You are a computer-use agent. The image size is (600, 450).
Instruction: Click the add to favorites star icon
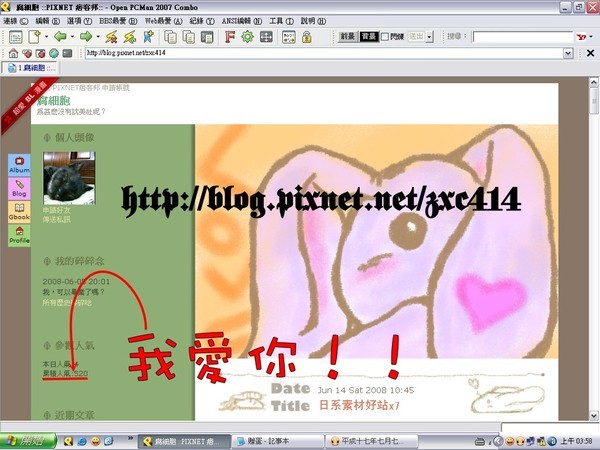coord(148,37)
